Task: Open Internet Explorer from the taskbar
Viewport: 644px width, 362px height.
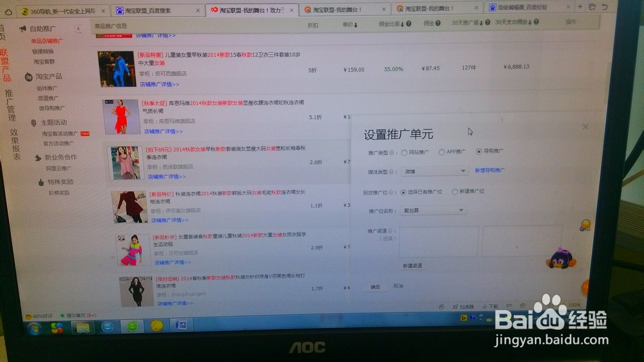Action: [x=108, y=327]
